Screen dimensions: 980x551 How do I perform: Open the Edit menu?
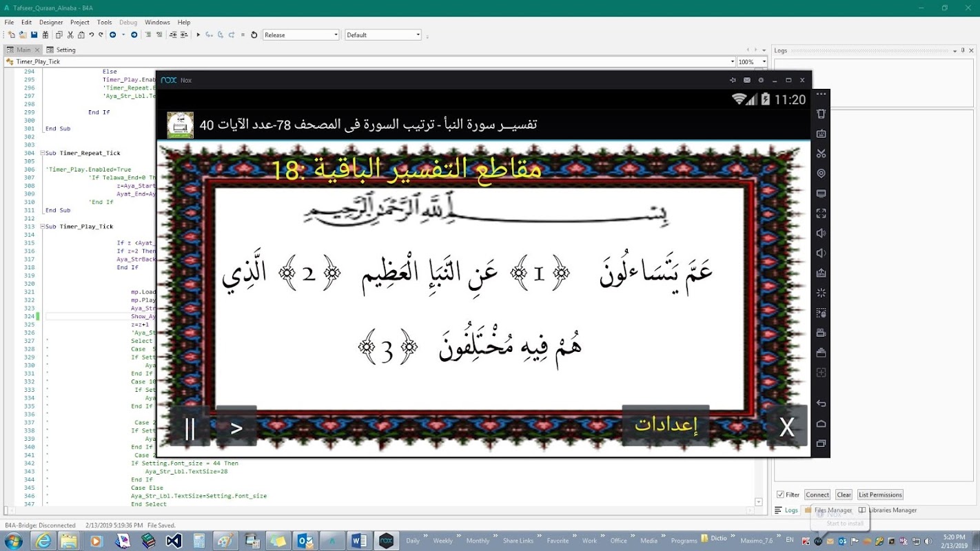26,22
